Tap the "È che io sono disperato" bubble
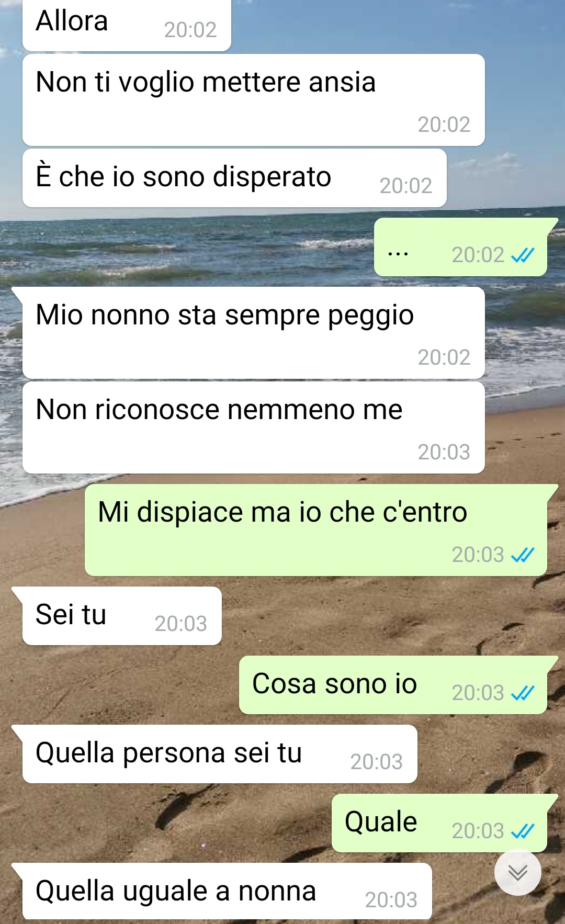Viewport: 565px width, 924px height. pos(234,178)
